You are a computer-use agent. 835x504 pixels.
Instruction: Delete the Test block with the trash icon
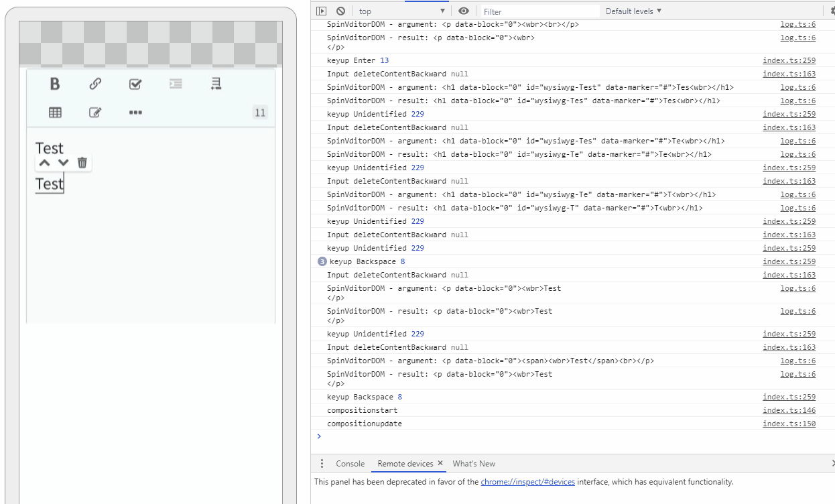[x=81, y=162]
